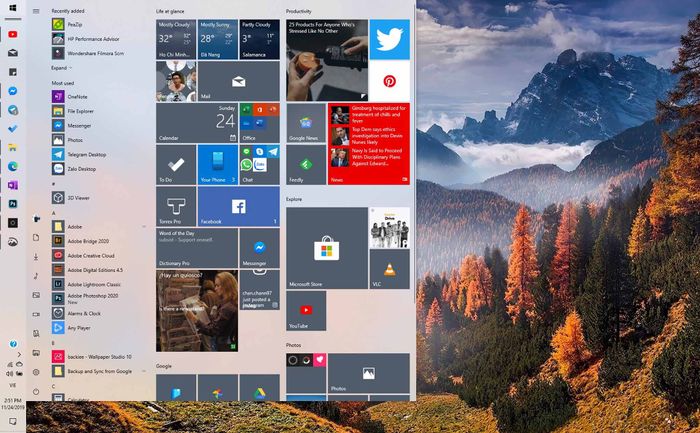
Task: Launch Microsoft Edge from the taskbar
Action: tap(12, 166)
